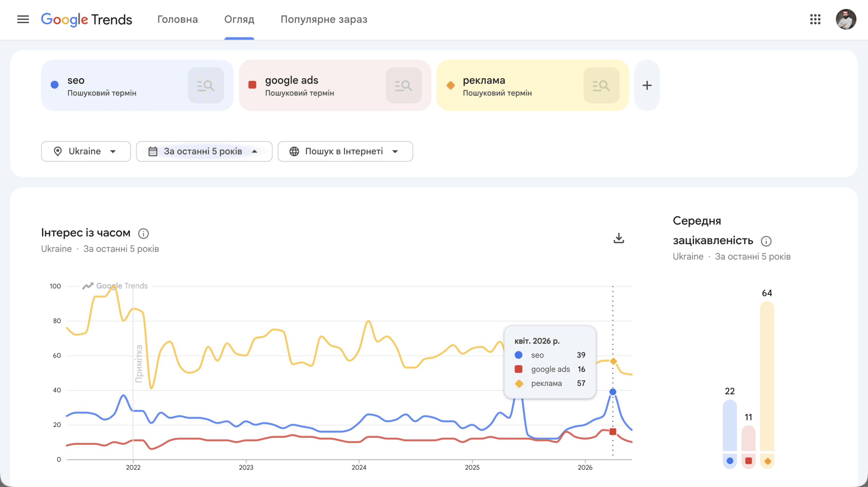Open the account profile avatar
868x487 pixels.
(846, 19)
